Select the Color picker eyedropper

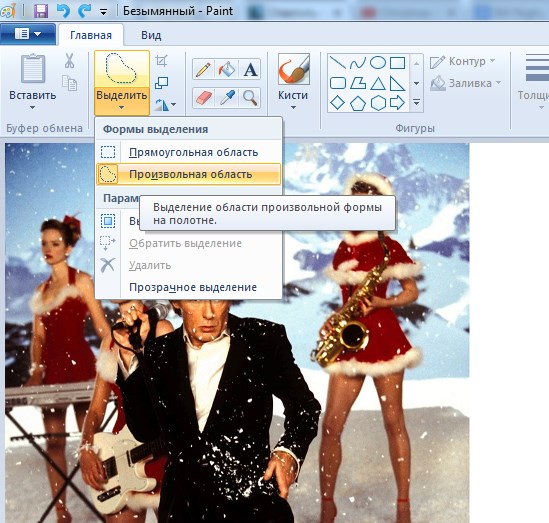click(227, 97)
